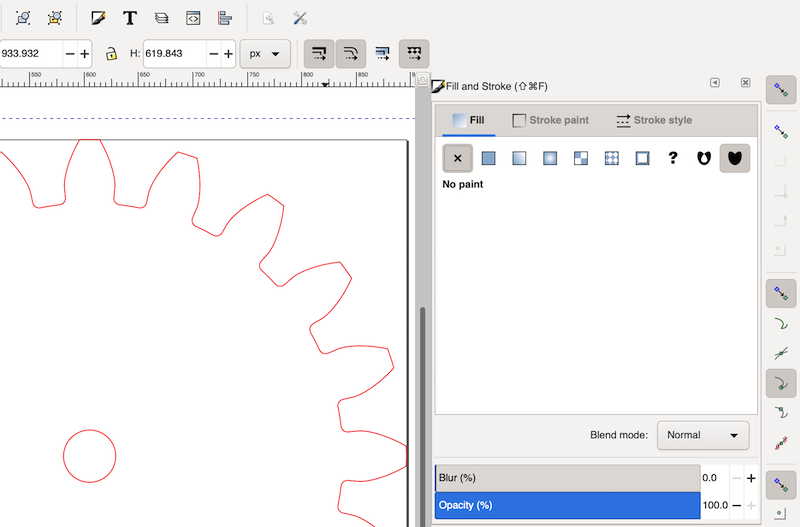Toggle scale rounded corners with rectangles
The width and height of the screenshot is (800, 527).
click(351, 54)
